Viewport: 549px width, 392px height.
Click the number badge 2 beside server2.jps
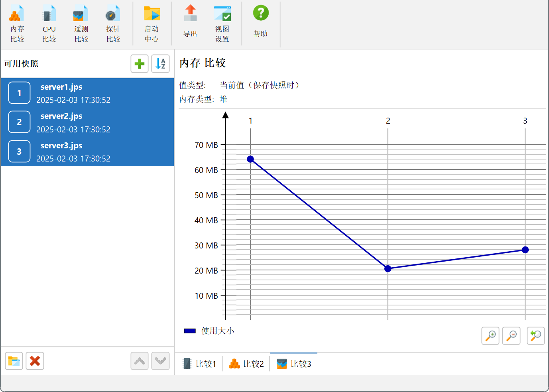19,122
